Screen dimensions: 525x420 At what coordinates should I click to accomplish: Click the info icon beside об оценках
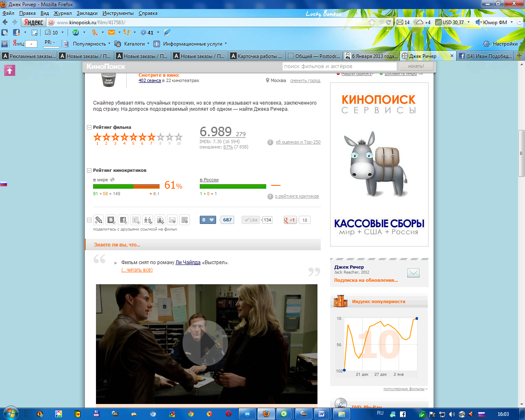tap(270, 142)
